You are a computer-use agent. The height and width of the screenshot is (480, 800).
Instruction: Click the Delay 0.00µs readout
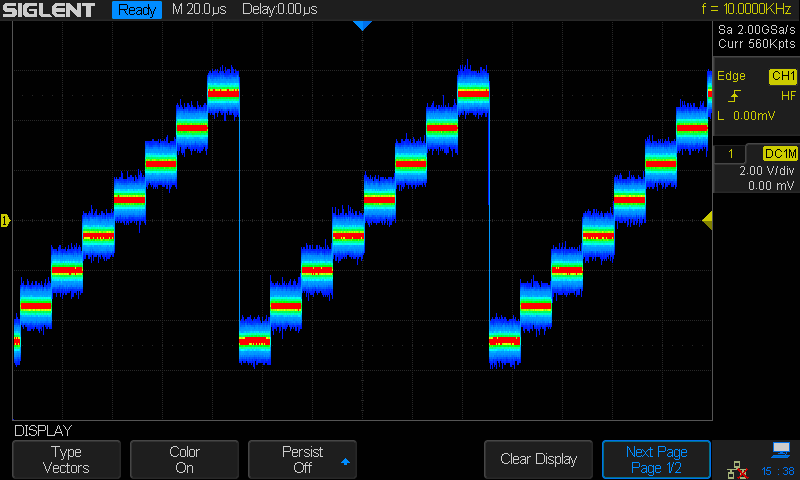coord(280,10)
